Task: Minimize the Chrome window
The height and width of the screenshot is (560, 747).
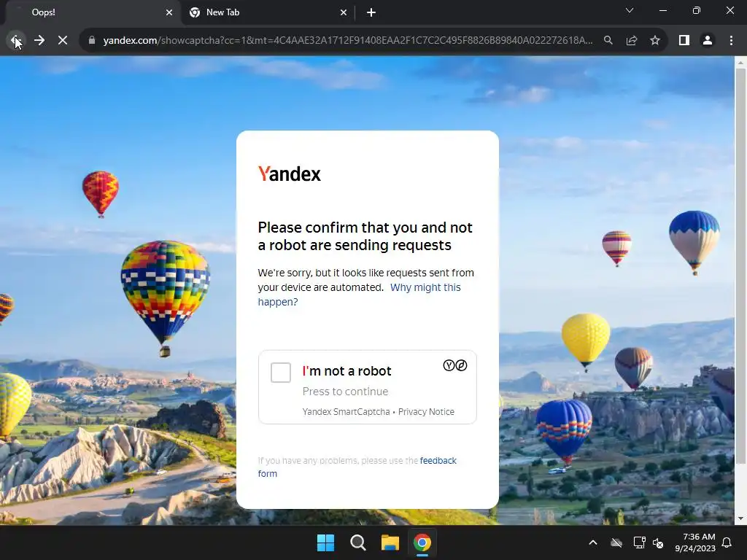Action: point(662,10)
